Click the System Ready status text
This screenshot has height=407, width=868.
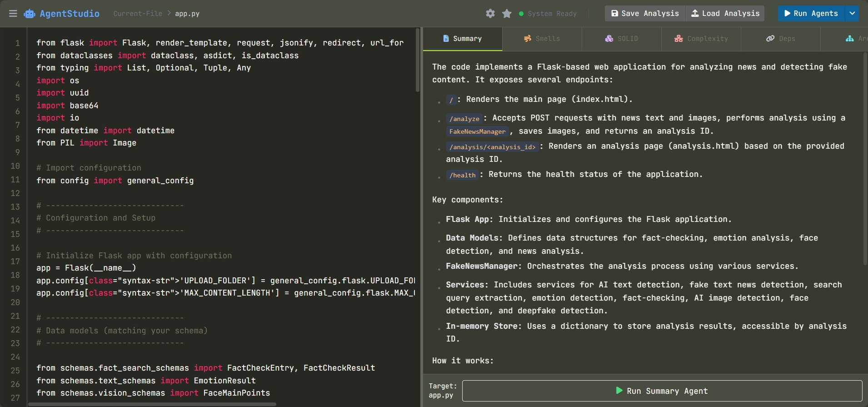point(552,14)
